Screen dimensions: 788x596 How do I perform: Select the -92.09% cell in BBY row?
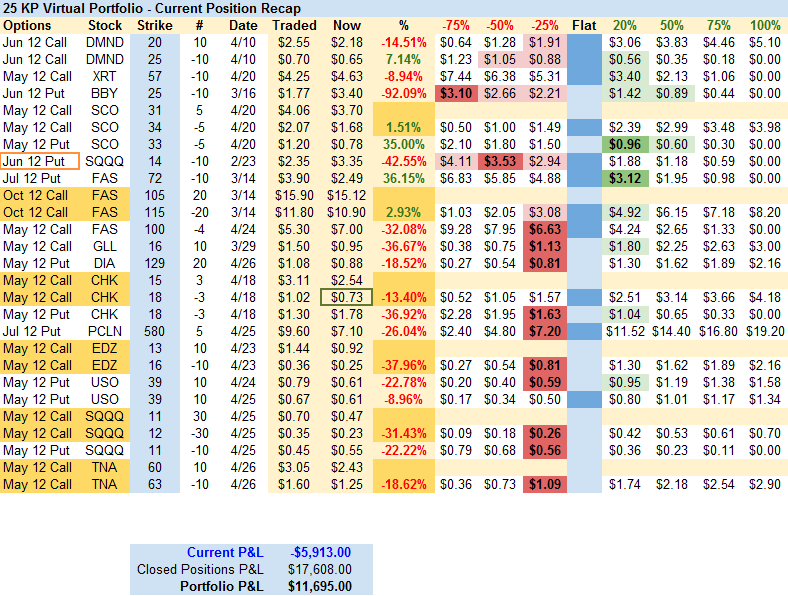tap(404, 93)
